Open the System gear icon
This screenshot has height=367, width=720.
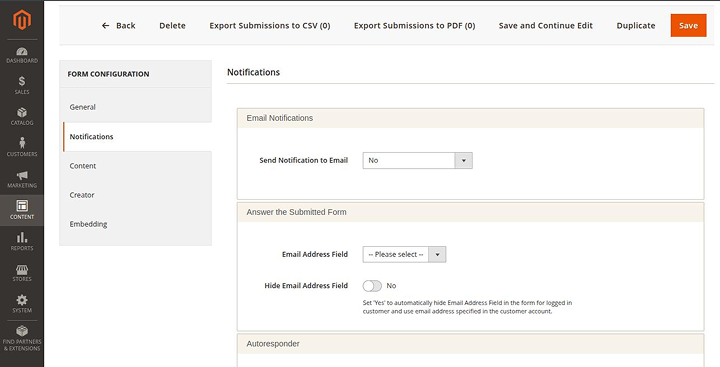click(x=22, y=300)
